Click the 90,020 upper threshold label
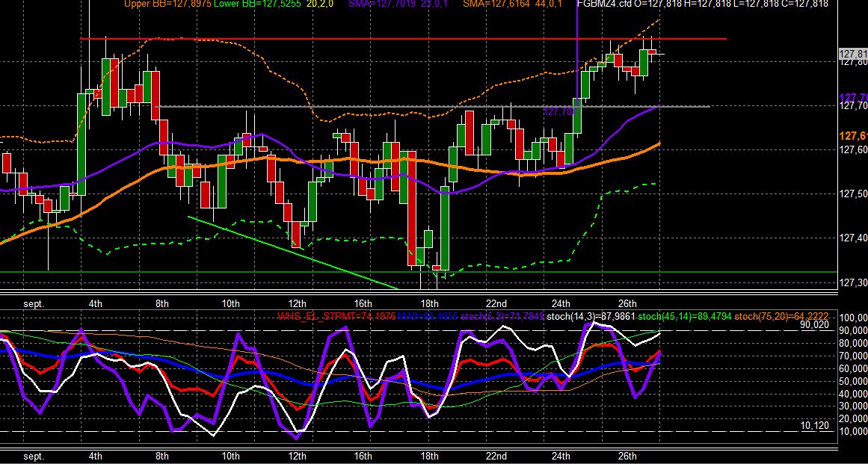Screen dimensions: 868x464 pos(816,324)
